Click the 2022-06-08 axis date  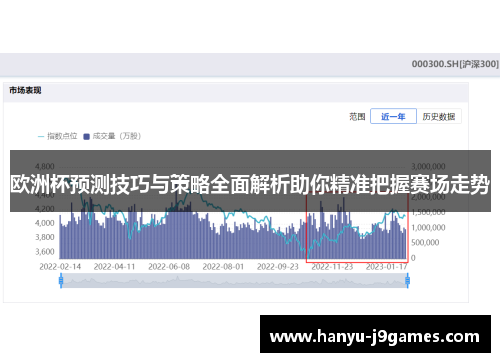[169, 267]
